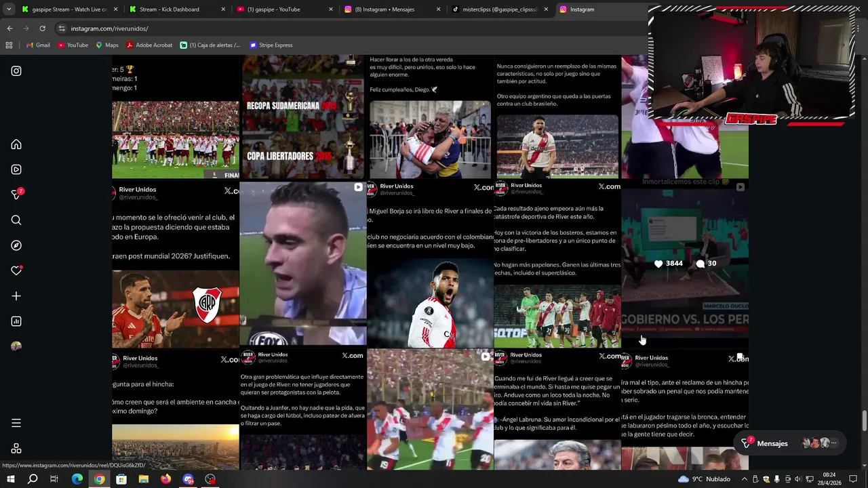Screen dimensions: 868x488
Task: Open the Ángel Labruna quote post
Action: pos(557,409)
